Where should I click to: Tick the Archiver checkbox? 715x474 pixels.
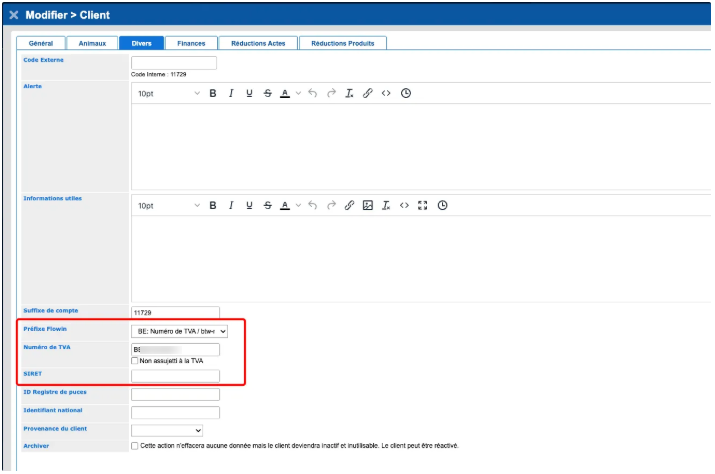[136, 445]
